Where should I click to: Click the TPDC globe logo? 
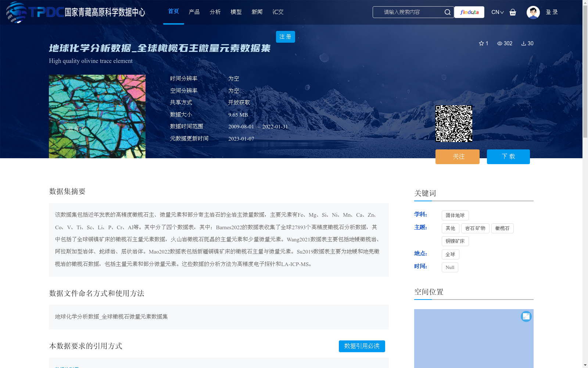tap(16, 12)
